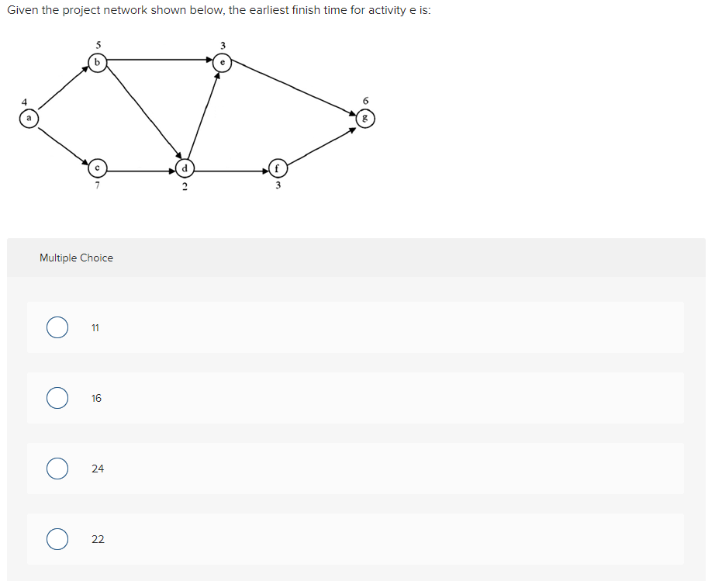The height and width of the screenshot is (588, 722).
Task: Click node b in the network diagram
Action: [97, 61]
